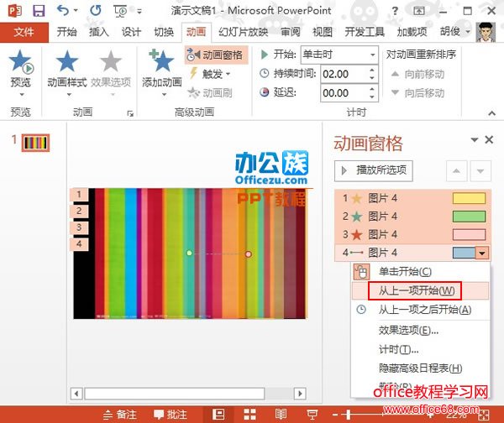Toggle the Animation Pane button
Screen dimensions: 504x423
(x=216, y=55)
